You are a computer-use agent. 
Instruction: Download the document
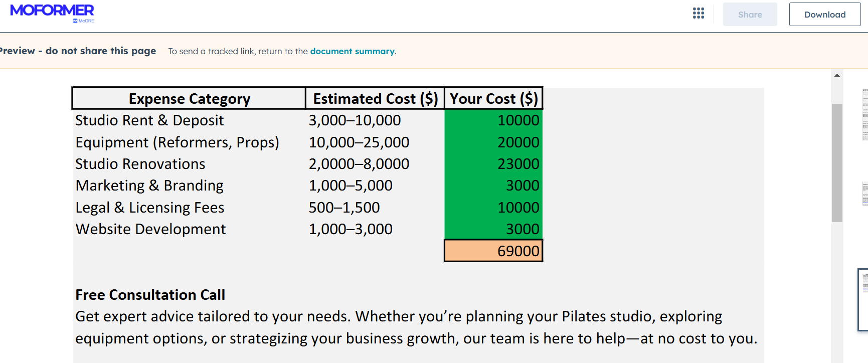tap(824, 15)
